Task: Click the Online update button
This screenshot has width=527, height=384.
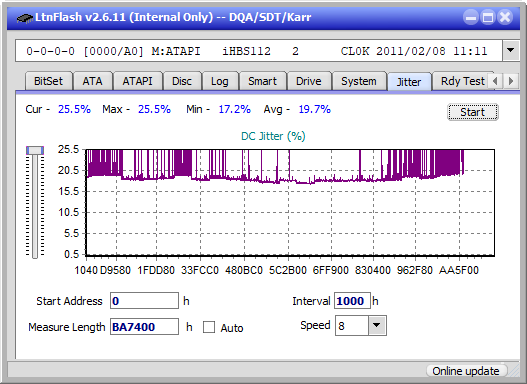Action: 466,371
